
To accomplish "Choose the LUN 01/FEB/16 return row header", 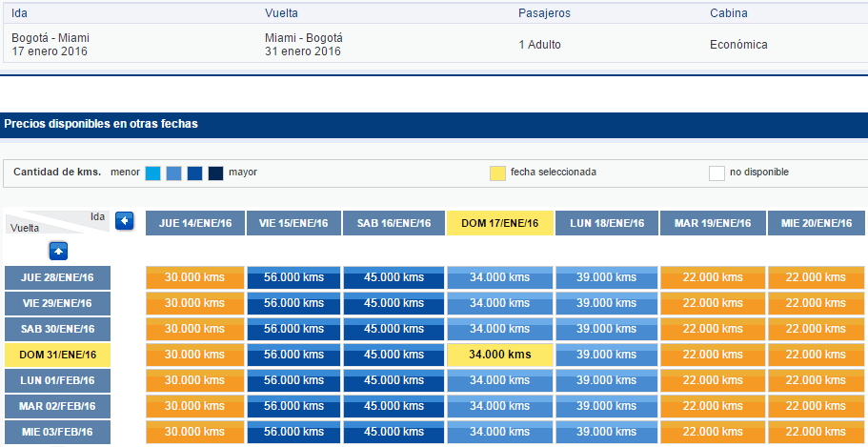I will 57,381.
